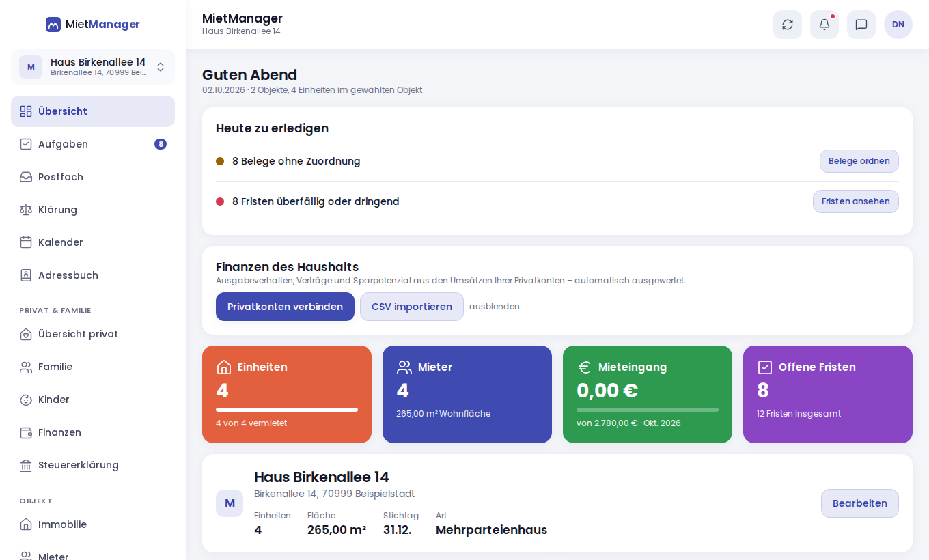Open the chat message icon in the top bar
Viewport: 929px width, 560px height.
pos(861,25)
